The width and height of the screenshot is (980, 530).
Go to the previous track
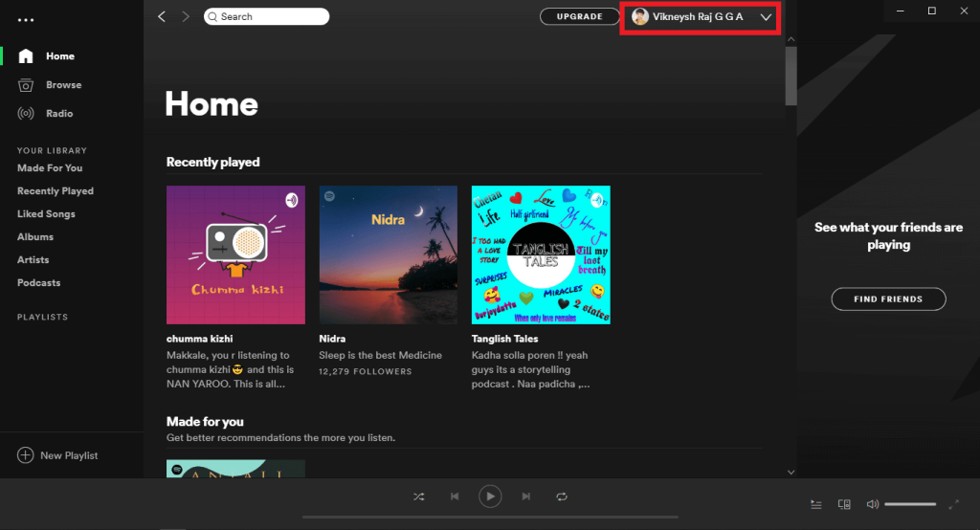[x=455, y=497]
